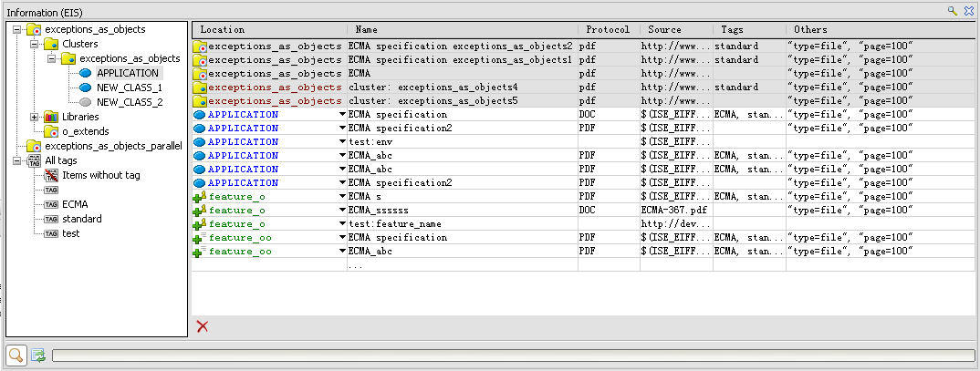Click the o_extends folder icon
Viewport: 980px width, 371px height.
[51, 131]
